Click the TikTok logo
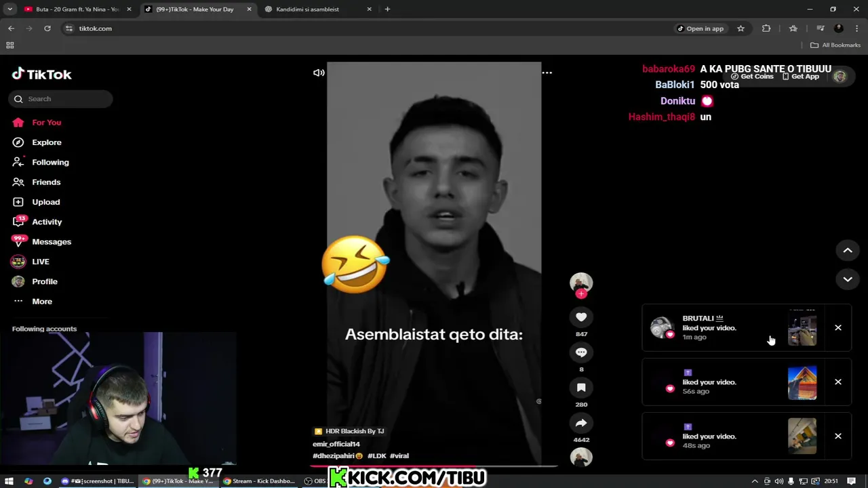This screenshot has height=488, width=868. [41, 75]
